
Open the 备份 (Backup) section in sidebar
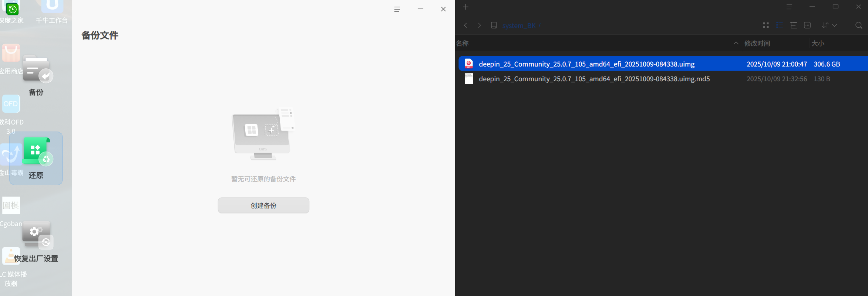pos(36,76)
